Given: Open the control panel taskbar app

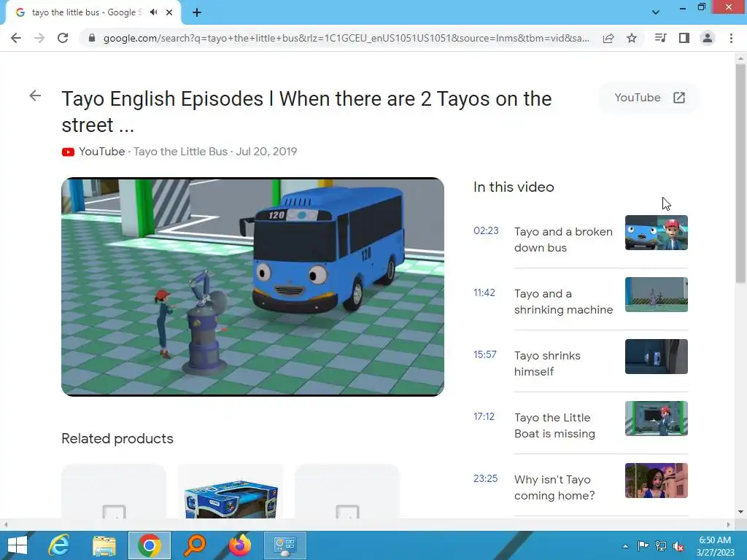Looking at the screenshot, I should click(x=285, y=545).
